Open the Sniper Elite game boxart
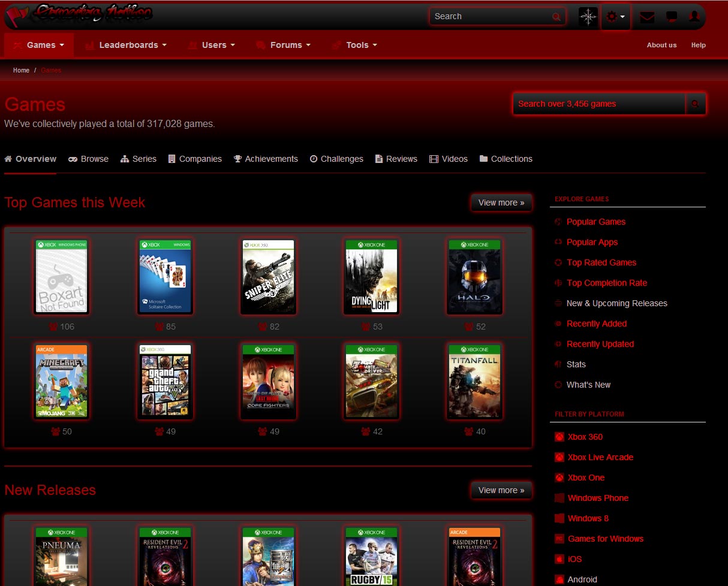The height and width of the screenshot is (586, 728). pyautogui.click(x=268, y=276)
